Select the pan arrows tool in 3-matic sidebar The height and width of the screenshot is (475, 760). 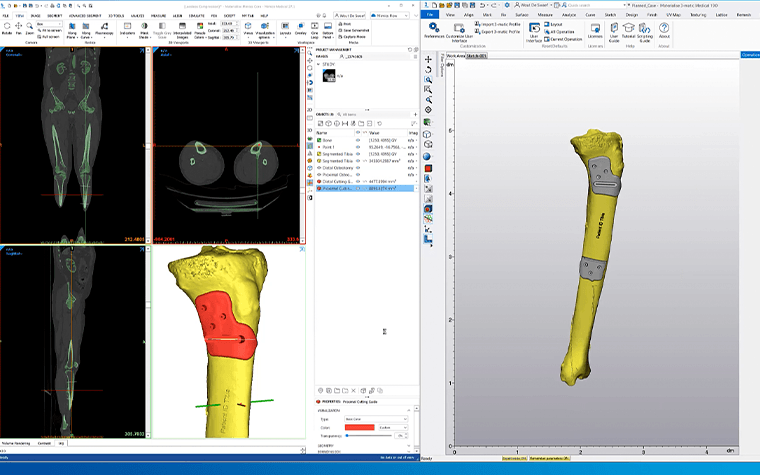pyautogui.click(x=428, y=59)
